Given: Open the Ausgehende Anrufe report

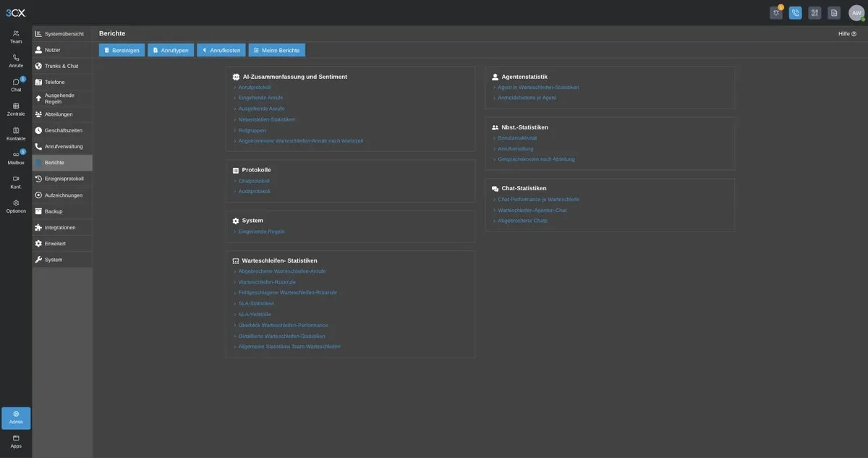Looking at the screenshot, I should pos(262,109).
